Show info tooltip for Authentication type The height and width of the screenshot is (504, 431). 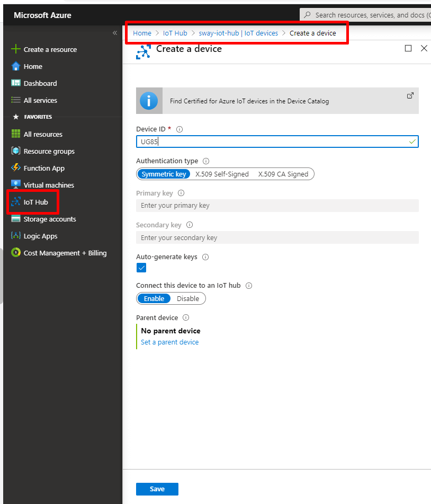[206, 161]
